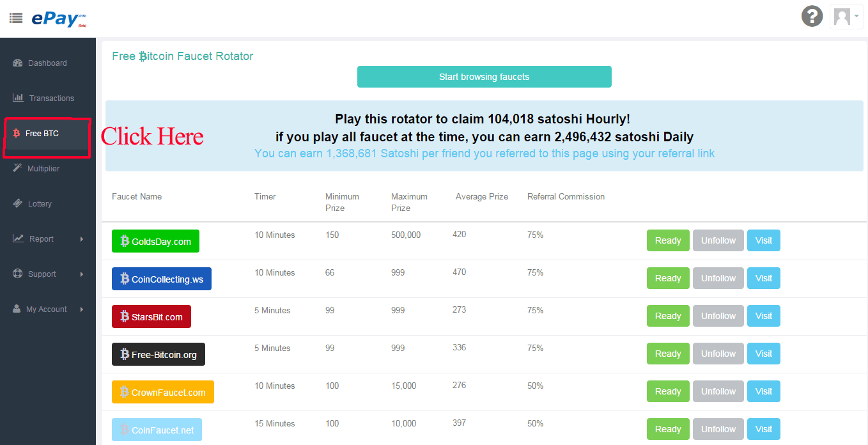Click the Minimum Prize column header
Image resolution: width=868 pixels, height=445 pixels.
pos(342,202)
